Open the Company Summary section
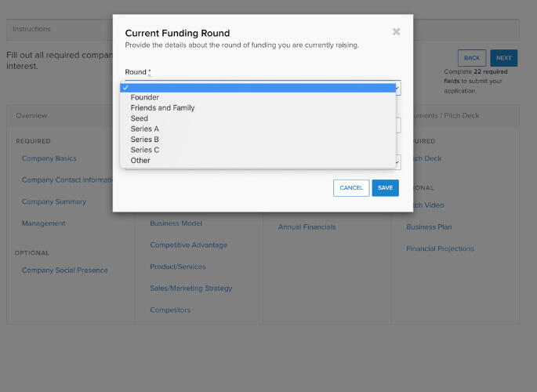Image resolution: width=537 pixels, height=392 pixels. (54, 201)
